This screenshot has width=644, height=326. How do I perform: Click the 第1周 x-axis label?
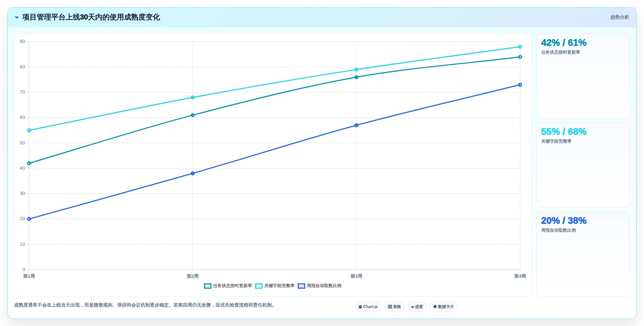pos(29,276)
